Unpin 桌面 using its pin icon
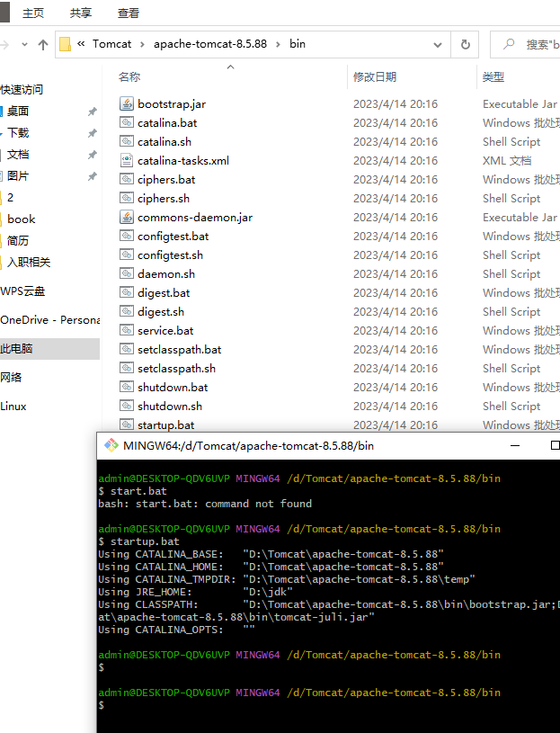 click(x=93, y=112)
